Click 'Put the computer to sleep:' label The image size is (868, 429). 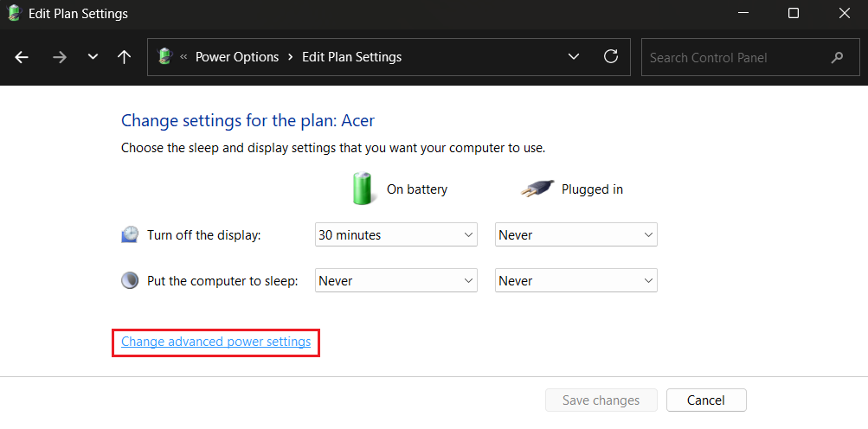tap(222, 281)
